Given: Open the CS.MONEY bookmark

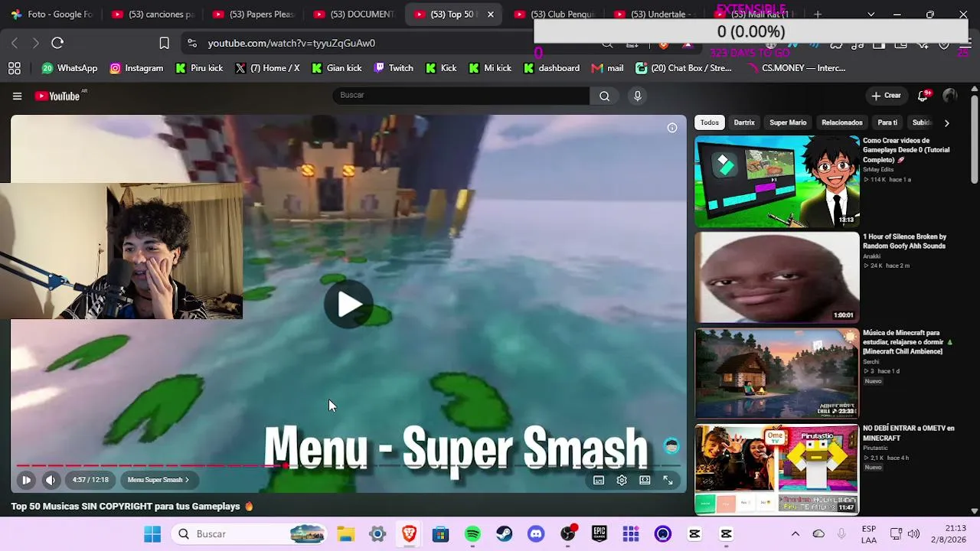Looking at the screenshot, I should click(x=797, y=68).
